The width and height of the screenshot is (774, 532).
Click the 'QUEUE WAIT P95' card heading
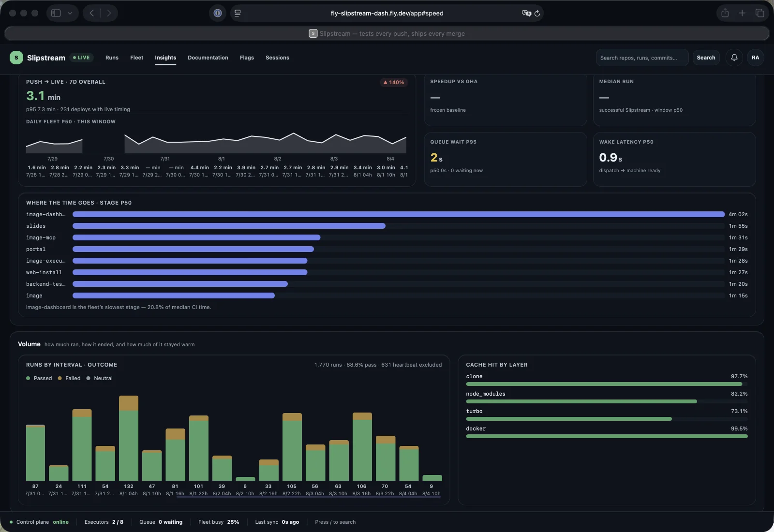(453, 142)
